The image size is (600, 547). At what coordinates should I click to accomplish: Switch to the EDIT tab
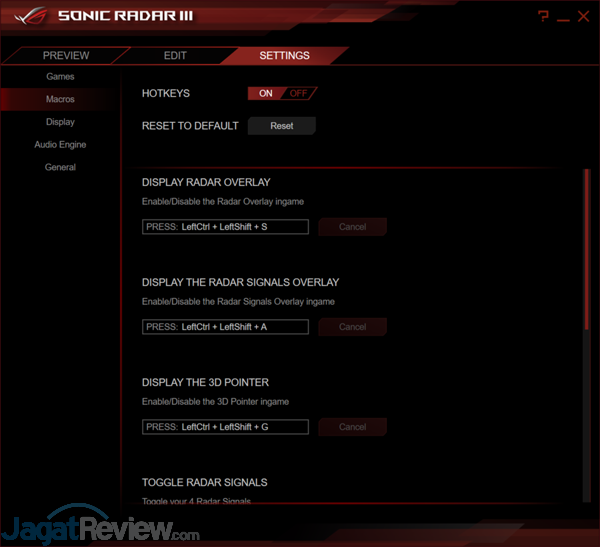click(175, 56)
